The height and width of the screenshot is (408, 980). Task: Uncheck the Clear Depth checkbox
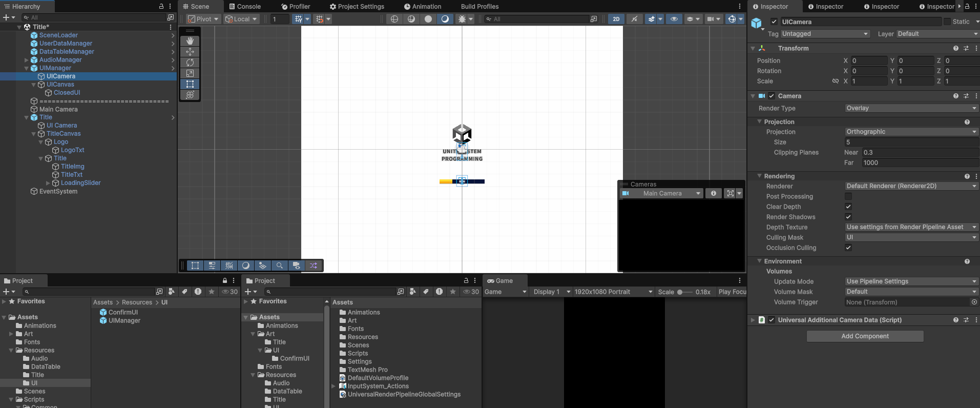point(848,207)
